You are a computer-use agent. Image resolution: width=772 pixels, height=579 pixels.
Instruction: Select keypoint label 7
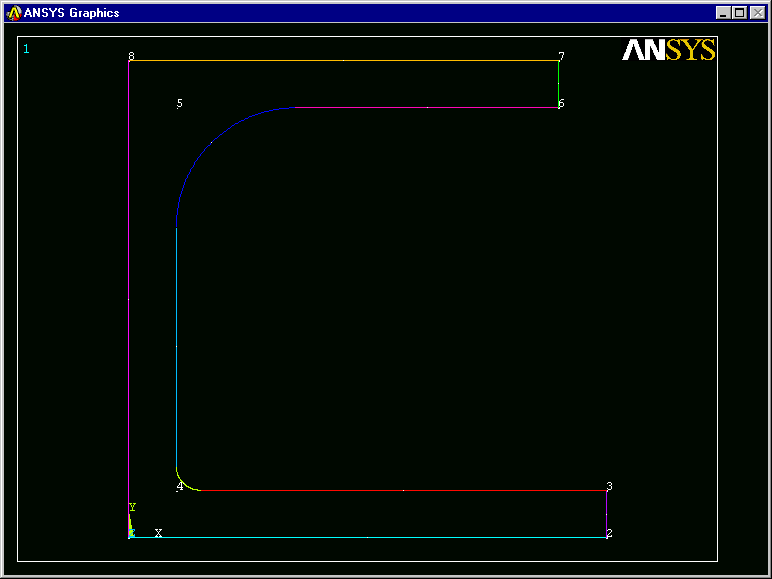[561, 56]
